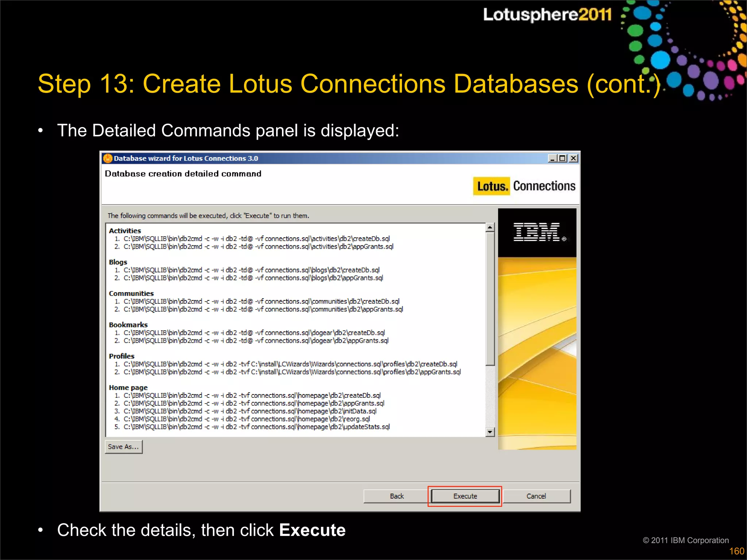Select the homepage\db2\createDb.sql command line
Image resolution: width=747 pixels, height=560 pixels.
point(248,396)
